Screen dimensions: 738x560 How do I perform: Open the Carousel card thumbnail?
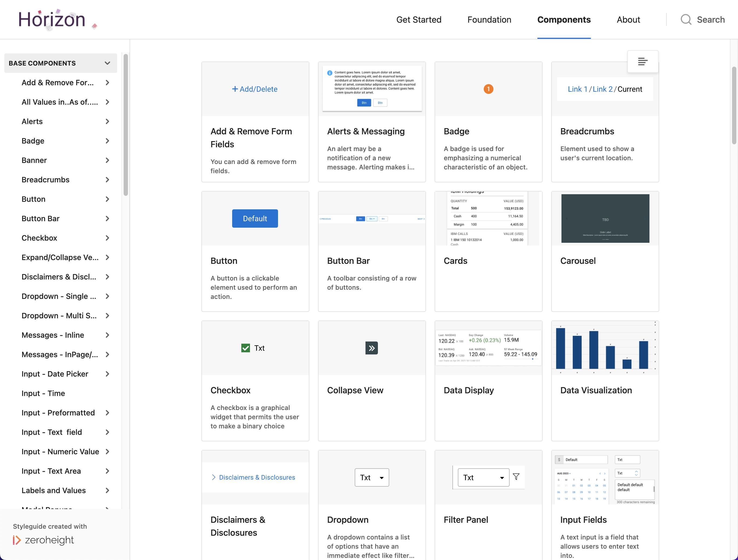pos(605,218)
